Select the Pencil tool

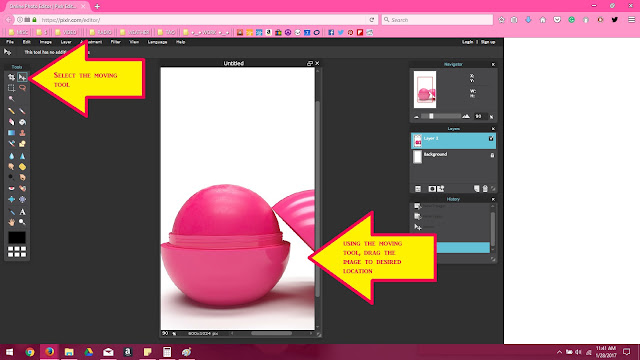pyautogui.click(x=11, y=111)
